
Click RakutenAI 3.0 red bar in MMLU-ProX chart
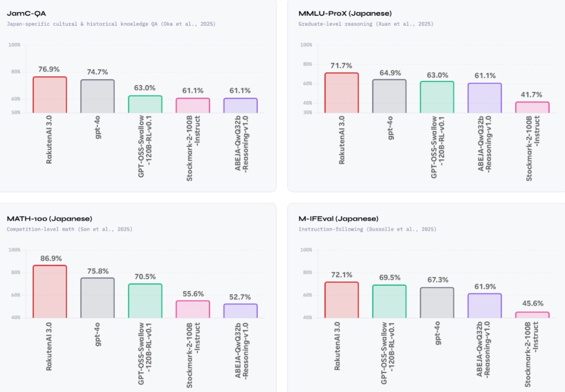pyautogui.click(x=342, y=93)
